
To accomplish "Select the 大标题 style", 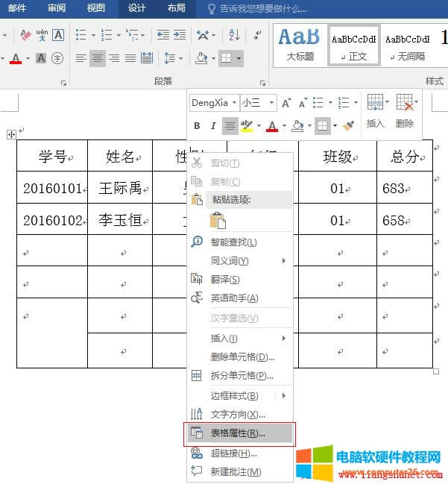I will (x=300, y=45).
